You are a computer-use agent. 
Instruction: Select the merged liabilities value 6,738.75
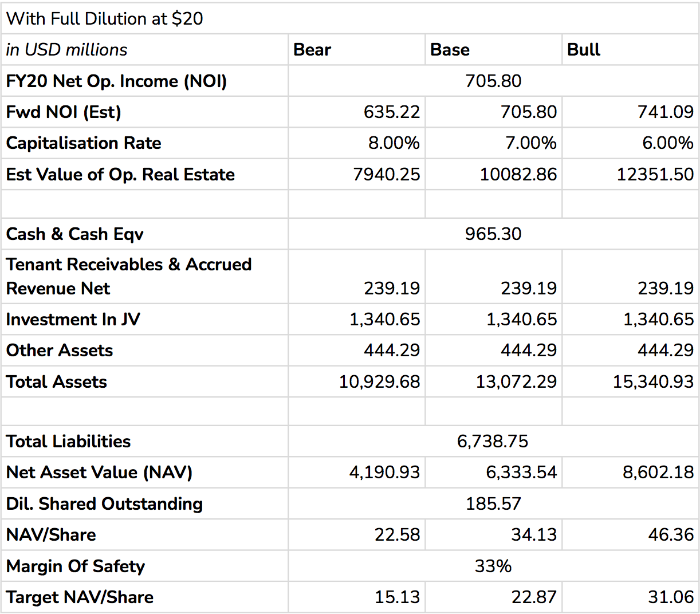[493, 441]
